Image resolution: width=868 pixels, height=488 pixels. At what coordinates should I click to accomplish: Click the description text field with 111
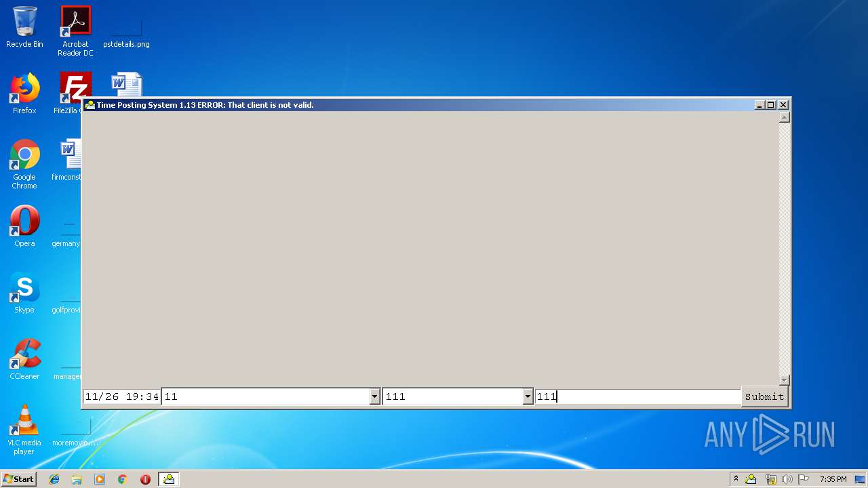[637, 397]
